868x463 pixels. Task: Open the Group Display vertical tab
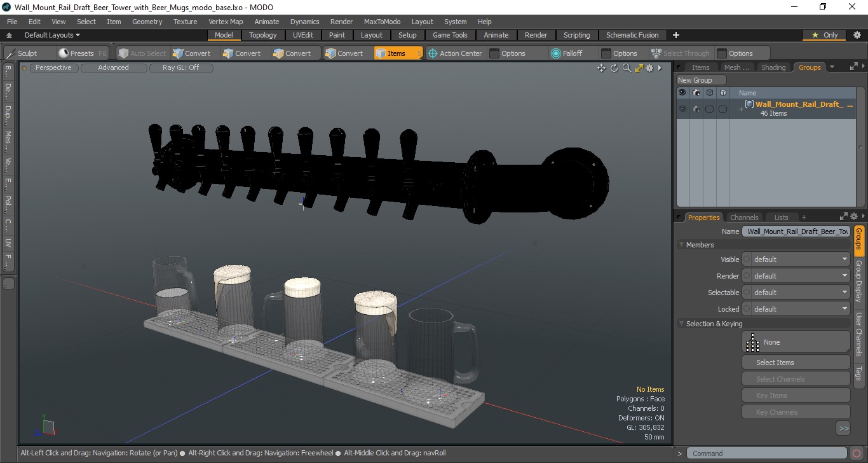pyautogui.click(x=858, y=282)
